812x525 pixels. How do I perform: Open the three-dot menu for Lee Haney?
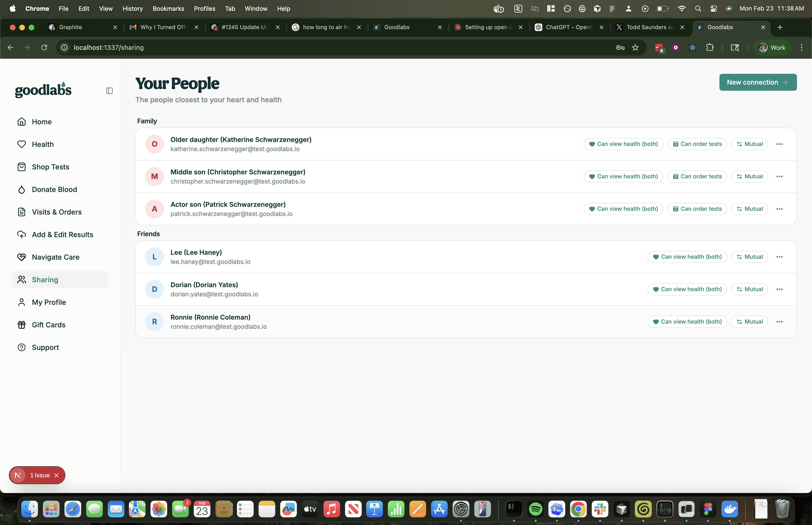point(779,257)
